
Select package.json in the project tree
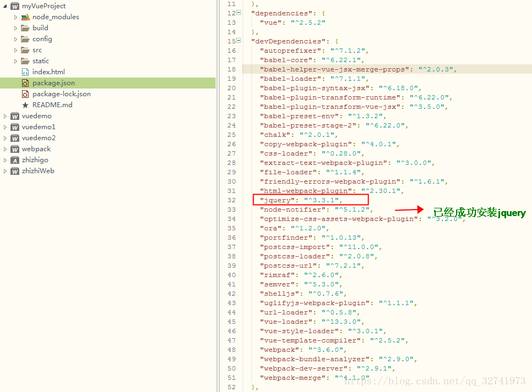(x=53, y=83)
